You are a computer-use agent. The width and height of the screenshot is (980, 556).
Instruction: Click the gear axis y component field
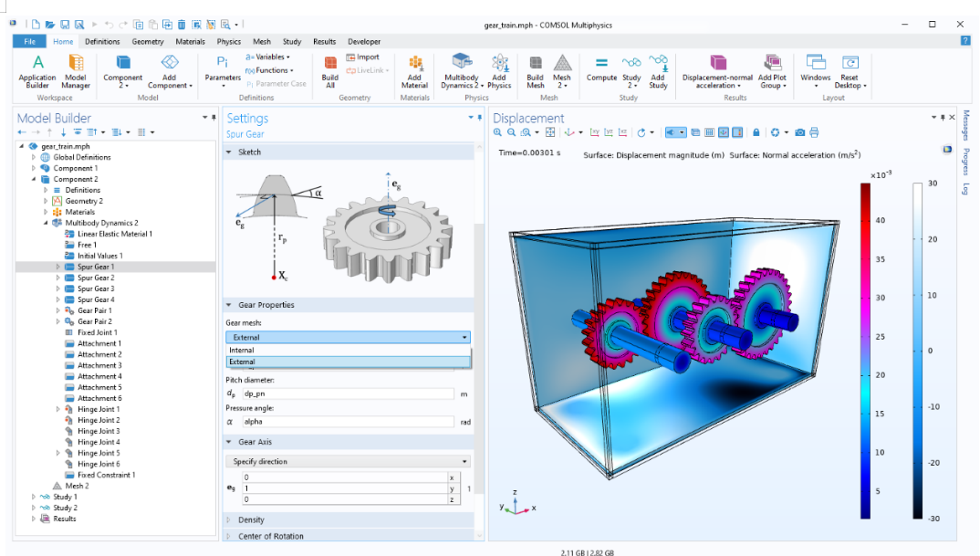pyautogui.click(x=345, y=488)
